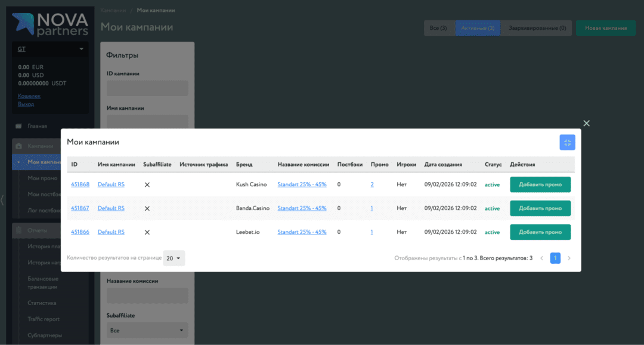
Task: Add promo for Kush Casino campaign
Action: [540, 184]
